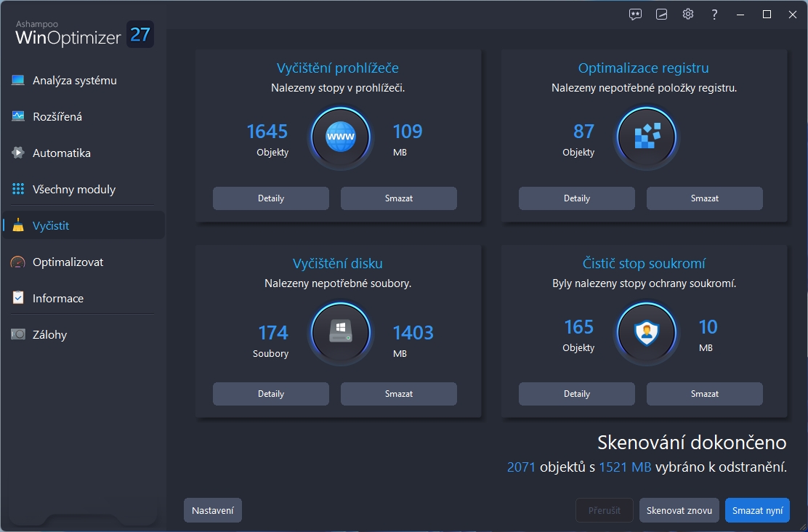This screenshot has height=532, width=808.
Task: Open settings gear icon in title bar
Action: [687, 15]
